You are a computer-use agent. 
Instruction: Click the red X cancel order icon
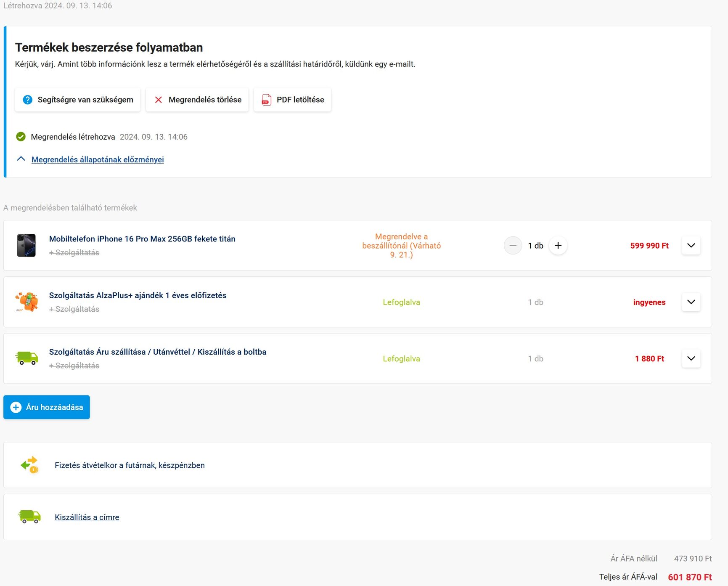pos(159,100)
